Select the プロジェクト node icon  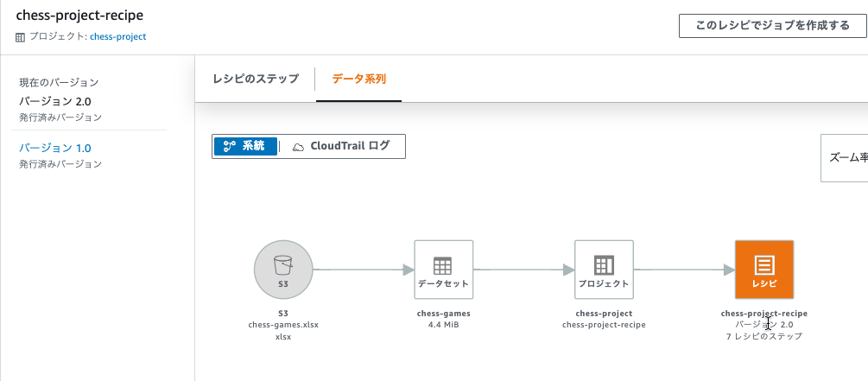click(604, 270)
